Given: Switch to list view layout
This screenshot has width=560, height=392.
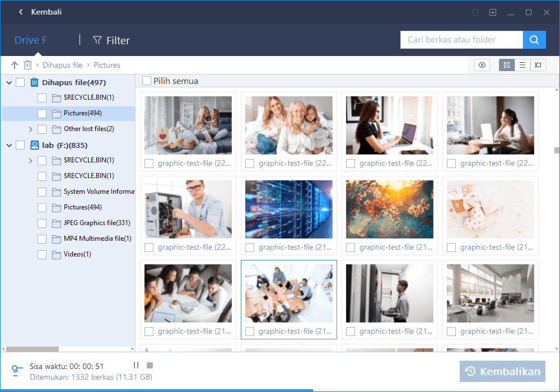Looking at the screenshot, I should pos(522,65).
